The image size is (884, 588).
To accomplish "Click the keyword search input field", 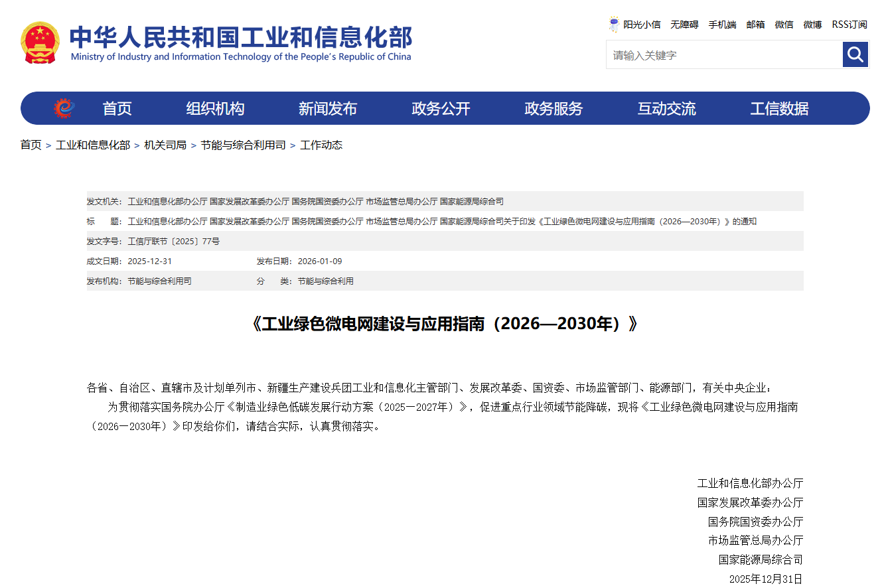I will tap(724, 55).
